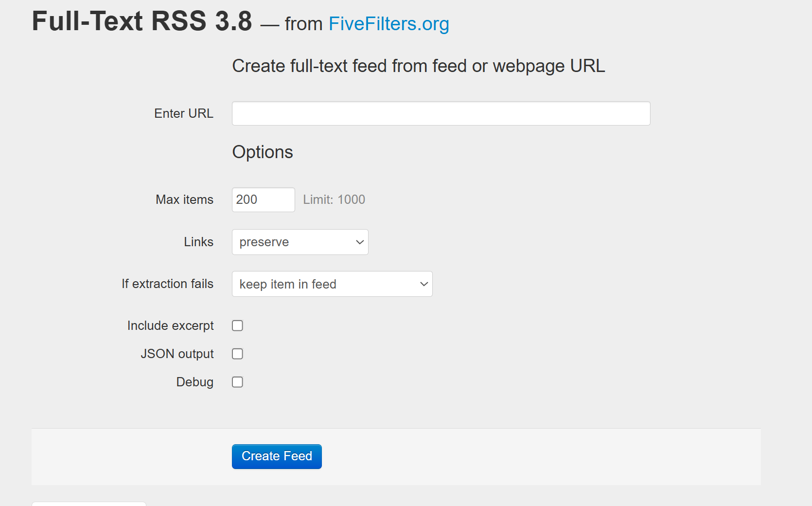Click the Limit: 1000 hint text
The image size is (812, 506).
(x=334, y=199)
